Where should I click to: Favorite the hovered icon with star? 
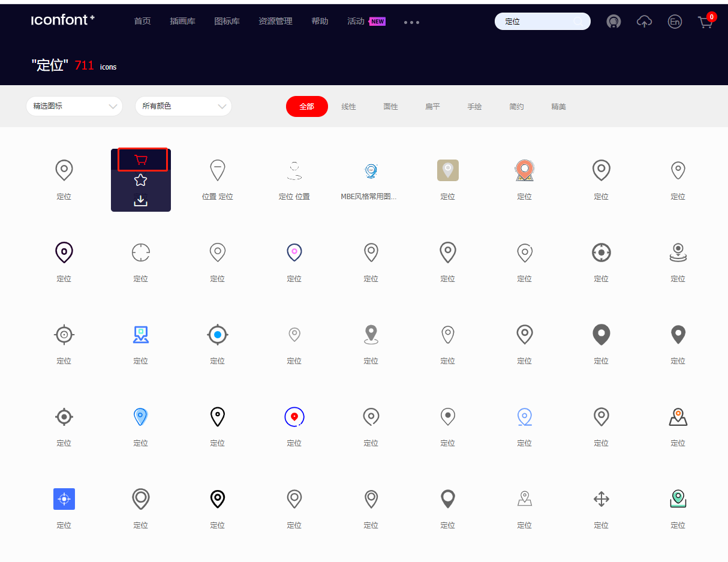(x=141, y=180)
